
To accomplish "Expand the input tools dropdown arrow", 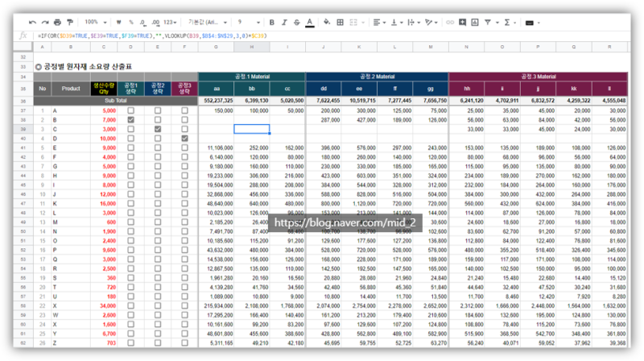I will [539, 23].
